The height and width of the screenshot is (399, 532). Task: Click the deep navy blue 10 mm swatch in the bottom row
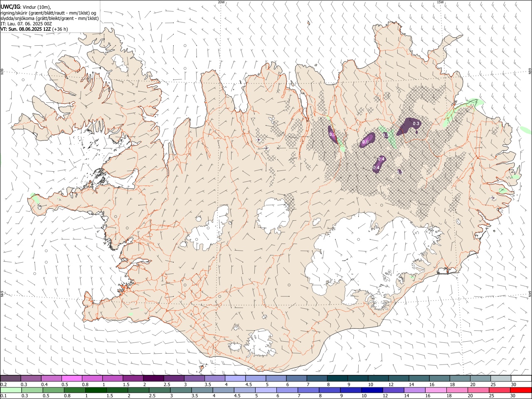372,390
